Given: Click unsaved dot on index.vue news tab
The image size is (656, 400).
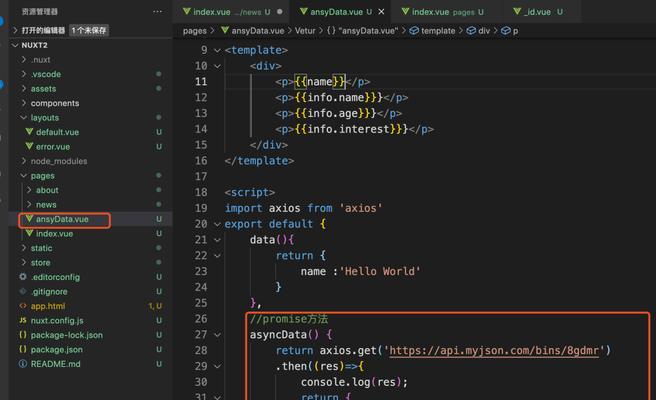Looking at the screenshot, I should point(279,12).
